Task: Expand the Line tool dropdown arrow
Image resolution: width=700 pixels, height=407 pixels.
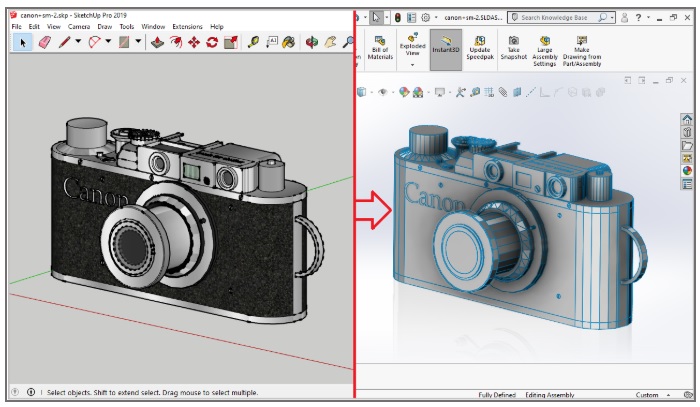Action: [78, 42]
